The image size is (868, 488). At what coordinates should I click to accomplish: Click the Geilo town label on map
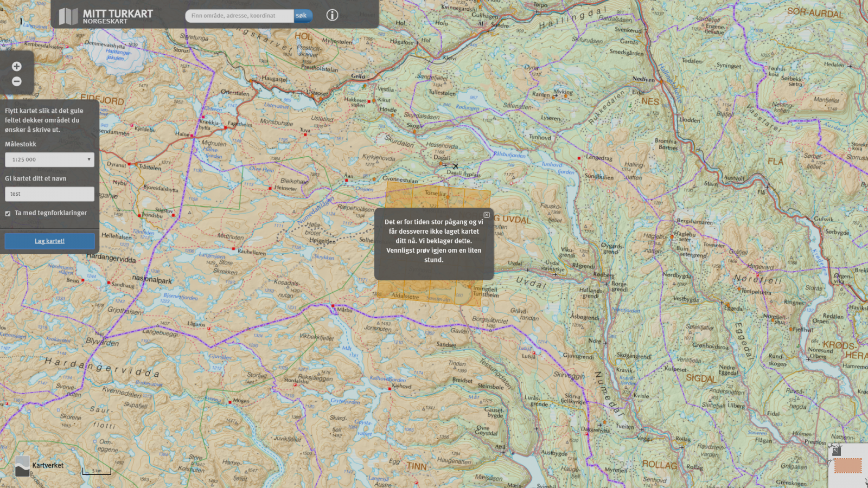pyautogui.click(x=358, y=76)
